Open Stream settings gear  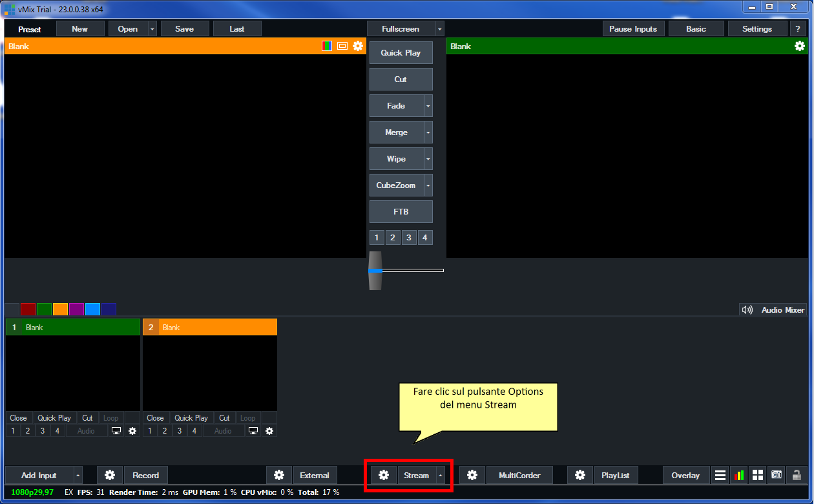coord(384,475)
